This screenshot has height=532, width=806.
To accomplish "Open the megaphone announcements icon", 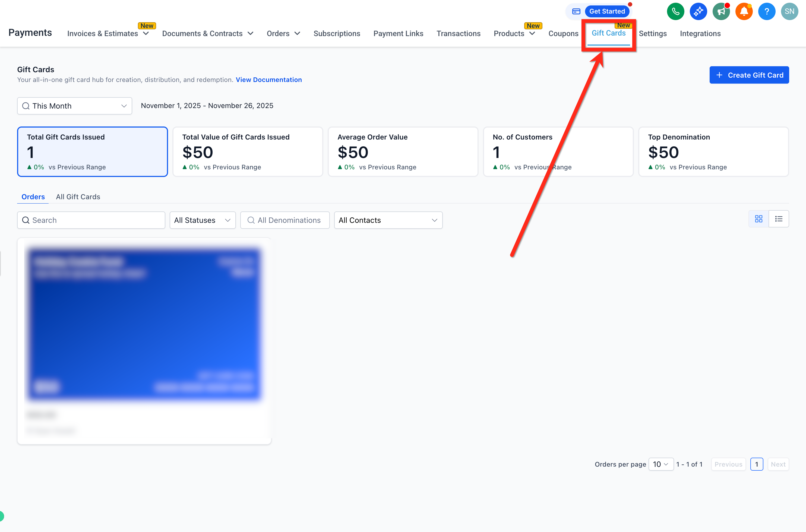I will (x=721, y=11).
